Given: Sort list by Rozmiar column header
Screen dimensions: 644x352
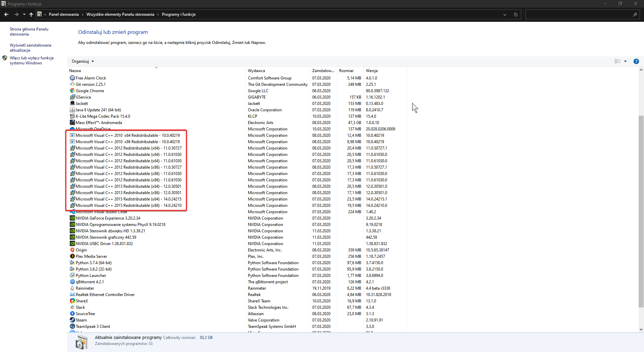Looking at the screenshot, I should [x=346, y=71].
